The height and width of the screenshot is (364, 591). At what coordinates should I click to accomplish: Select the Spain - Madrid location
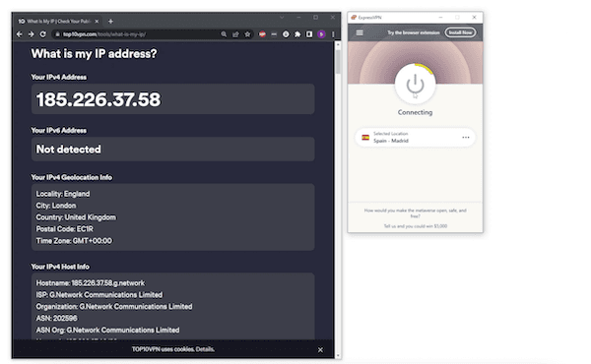(415, 138)
